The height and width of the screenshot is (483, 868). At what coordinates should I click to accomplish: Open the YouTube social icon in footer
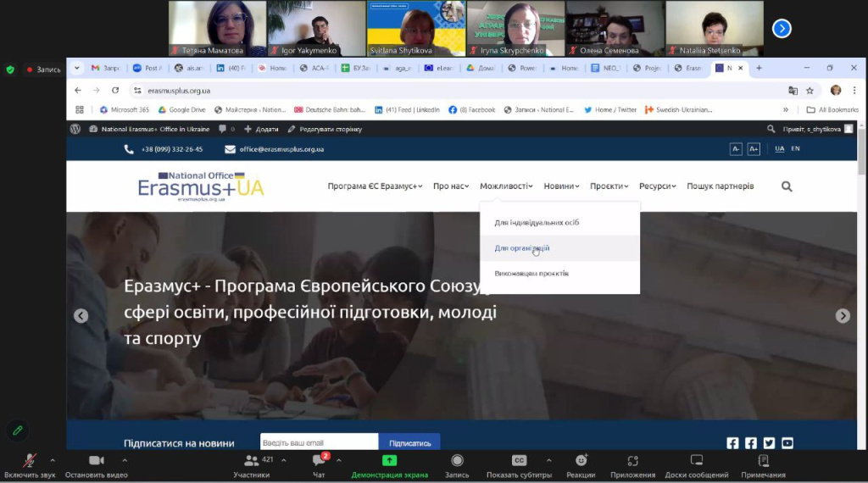[x=787, y=442]
